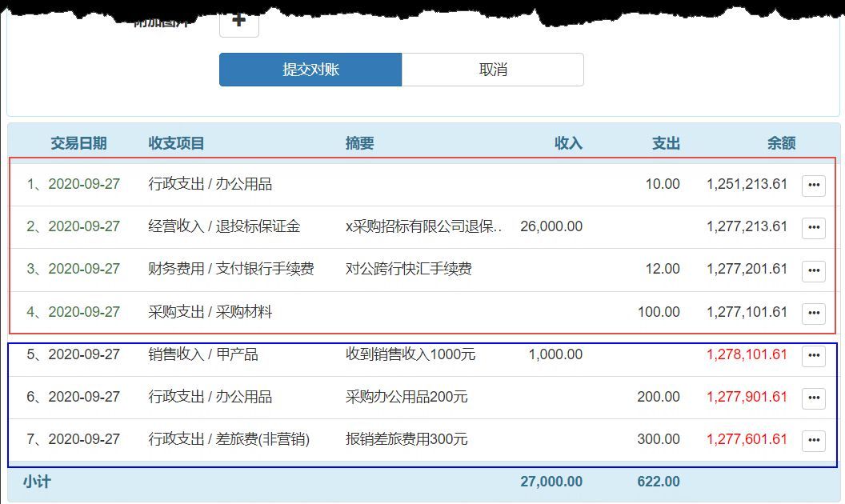Click the ellipsis icon on the 差旅费 row
The image size is (845, 504).
(x=813, y=440)
